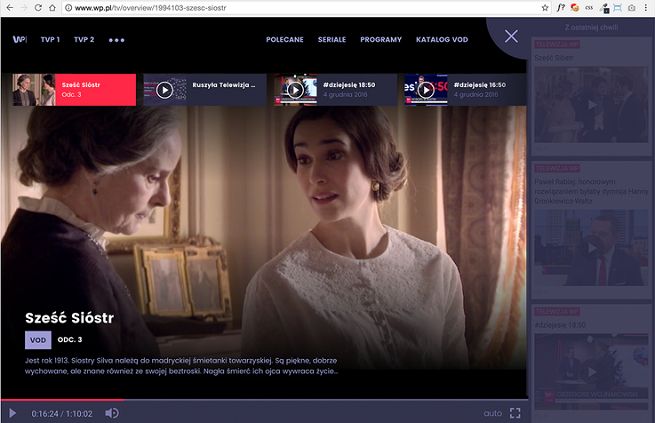
Task: Open the browser home page
Action: (x=52, y=8)
